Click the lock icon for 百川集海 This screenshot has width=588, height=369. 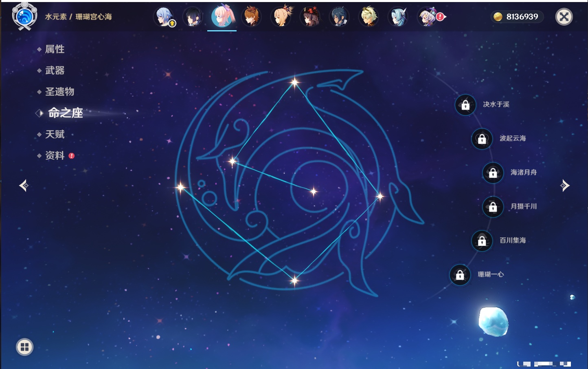pos(482,241)
